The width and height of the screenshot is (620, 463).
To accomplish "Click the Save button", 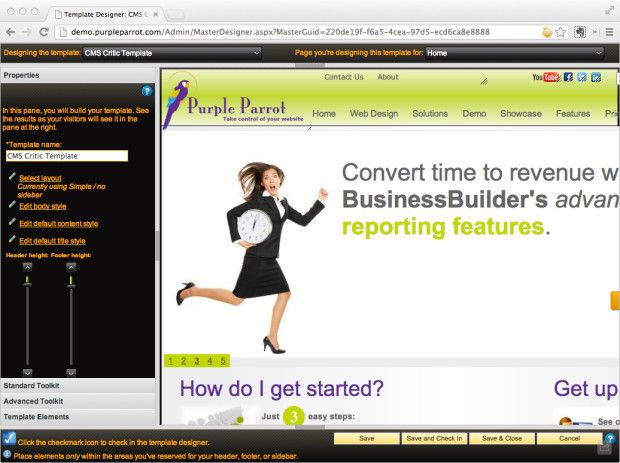I will [x=367, y=438].
